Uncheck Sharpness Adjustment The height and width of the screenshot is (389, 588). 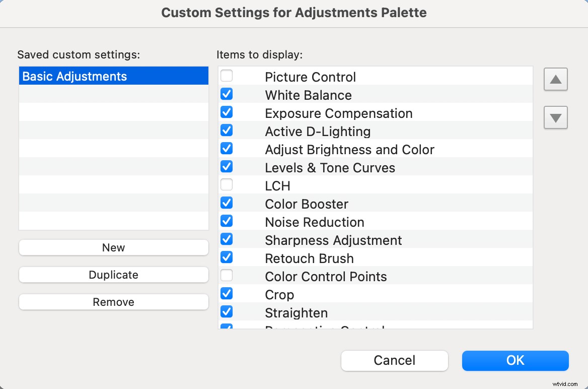click(x=227, y=239)
